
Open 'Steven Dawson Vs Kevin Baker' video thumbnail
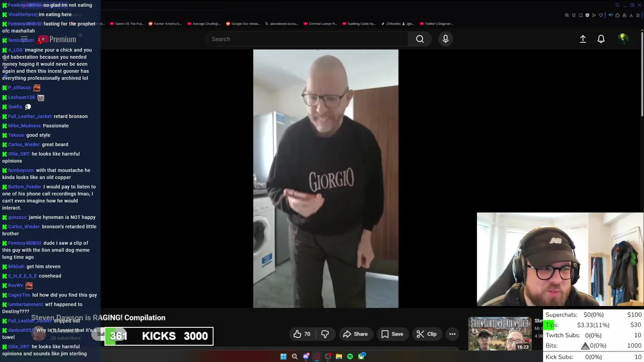pyautogui.click(x=500, y=334)
